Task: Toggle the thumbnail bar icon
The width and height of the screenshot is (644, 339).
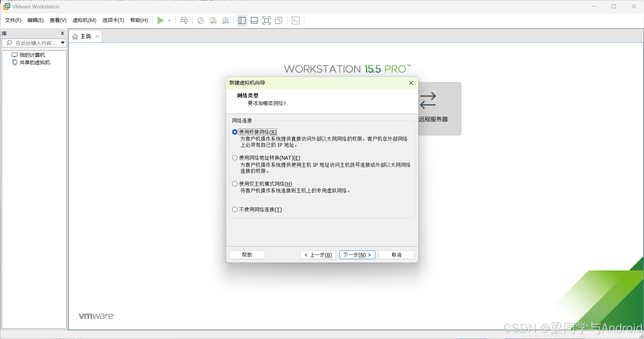Action: coord(254,21)
